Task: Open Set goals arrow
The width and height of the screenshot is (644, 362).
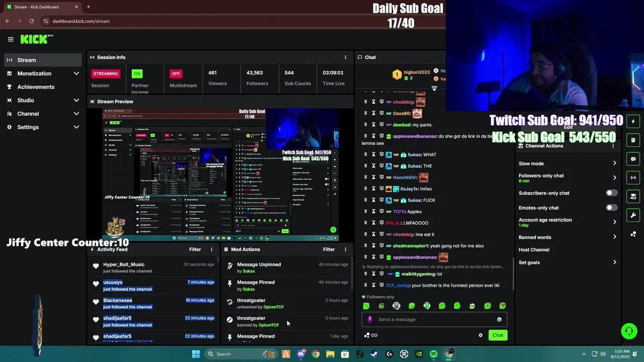Action: click(614, 262)
